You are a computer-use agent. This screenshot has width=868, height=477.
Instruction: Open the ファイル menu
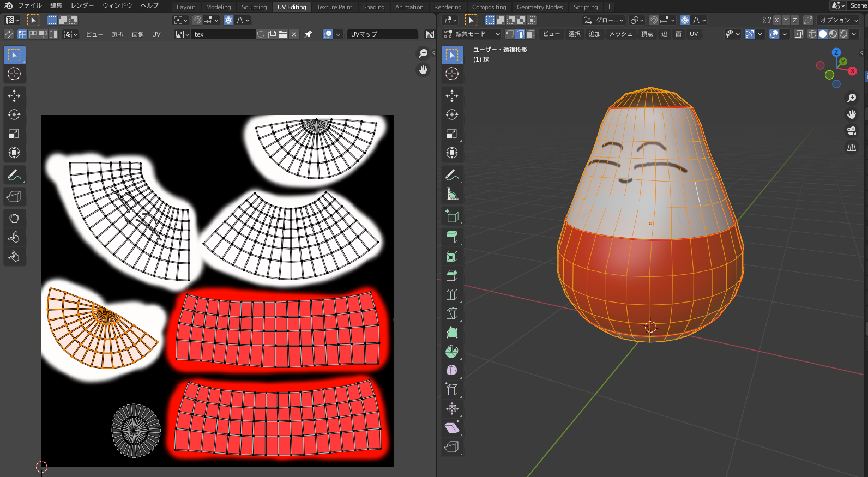(x=29, y=5)
